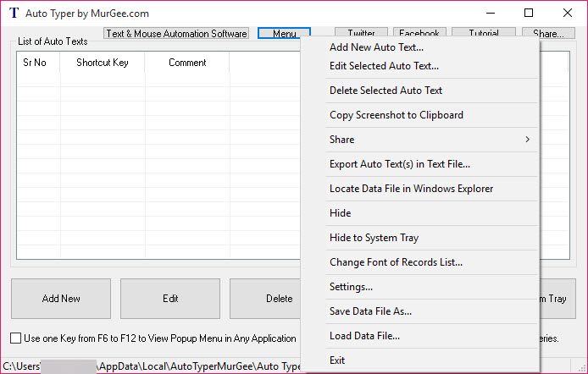The width and height of the screenshot is (588, 374).
Task: Click the Auto Typer 'T' title bar icon
Action: [x=14, y=13]
